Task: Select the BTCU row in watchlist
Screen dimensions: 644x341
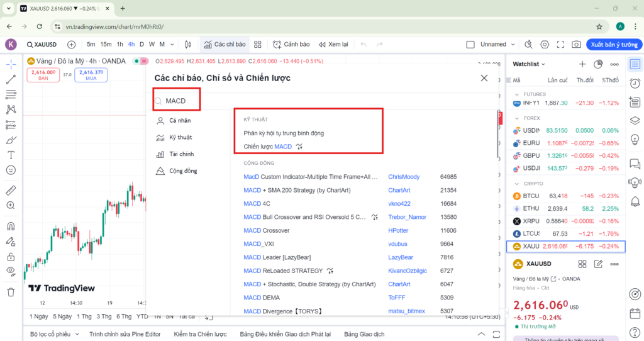Action: click(566, 196)
